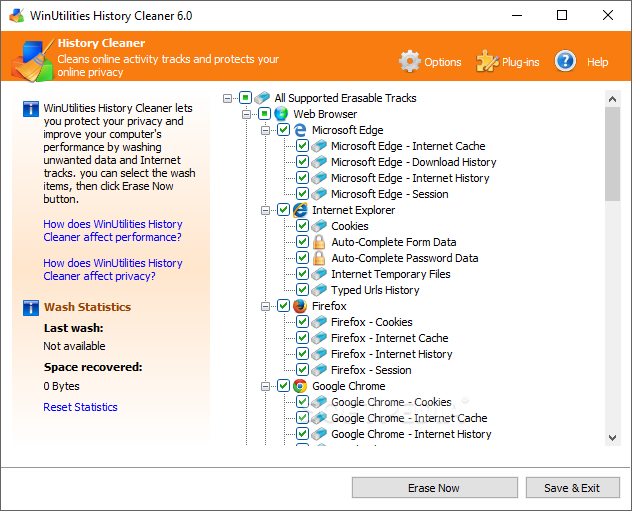632x511 pixels.
Task: Select the Microsoft Edge - Download History text
Action: [414, 162]
